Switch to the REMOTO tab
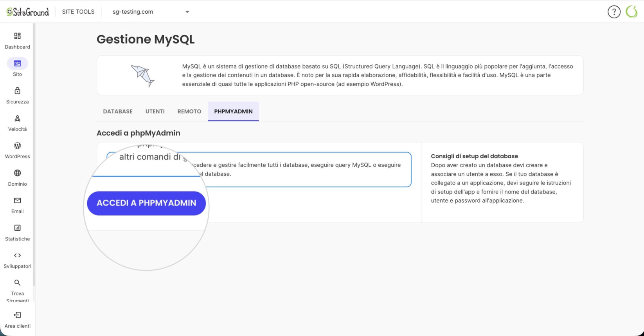The height and width of the screenshot is (336, 644). (189, 112)
